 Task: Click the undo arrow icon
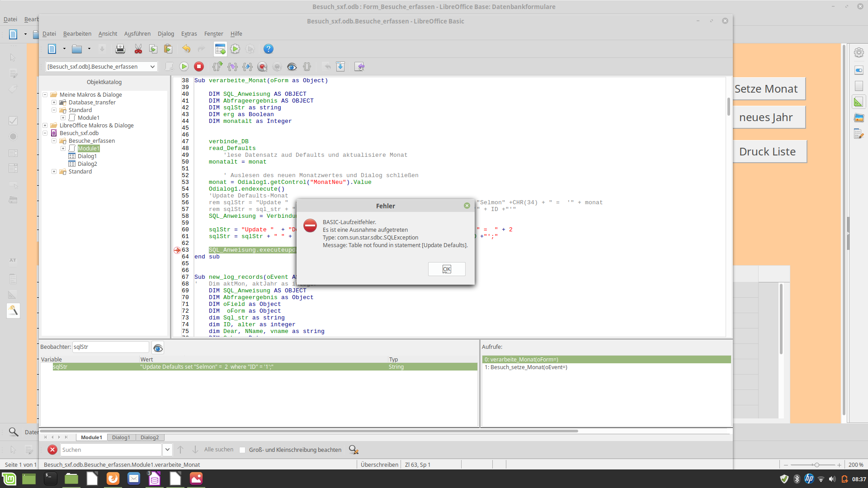tap(186, 49)
